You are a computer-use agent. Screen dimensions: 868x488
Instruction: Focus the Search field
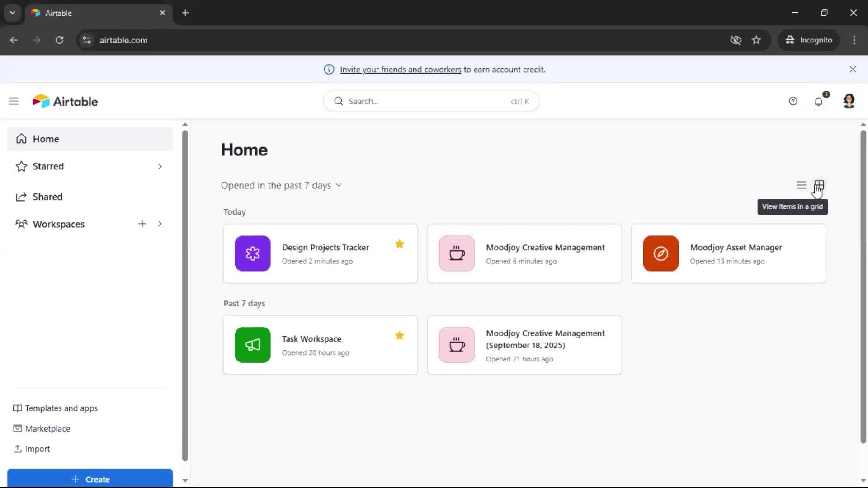431,101
